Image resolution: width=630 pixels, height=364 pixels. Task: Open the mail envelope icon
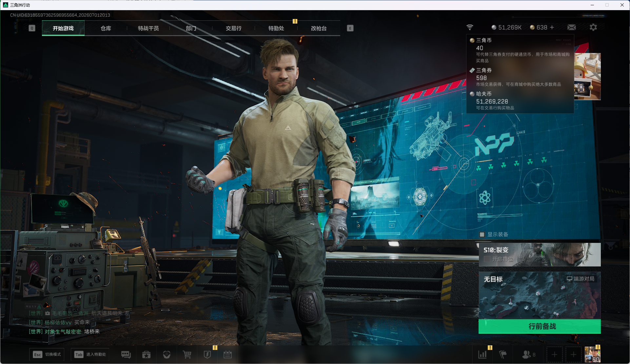572,27
